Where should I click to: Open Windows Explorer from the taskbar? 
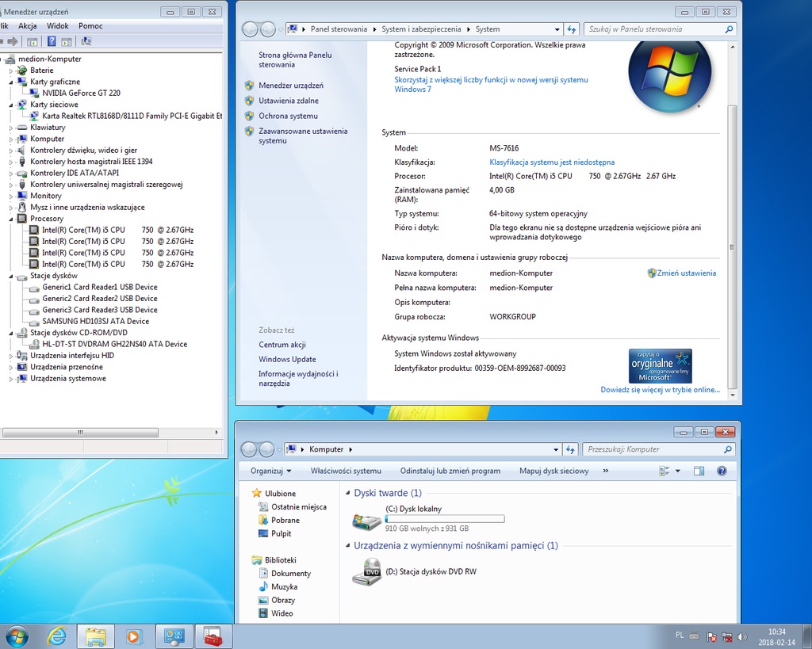[x=96, y=636]
